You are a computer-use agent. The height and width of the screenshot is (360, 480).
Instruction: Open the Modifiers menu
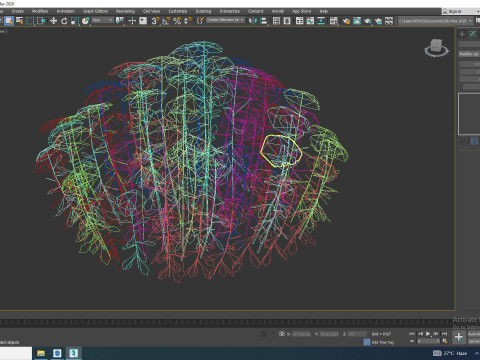click(40, 11)
